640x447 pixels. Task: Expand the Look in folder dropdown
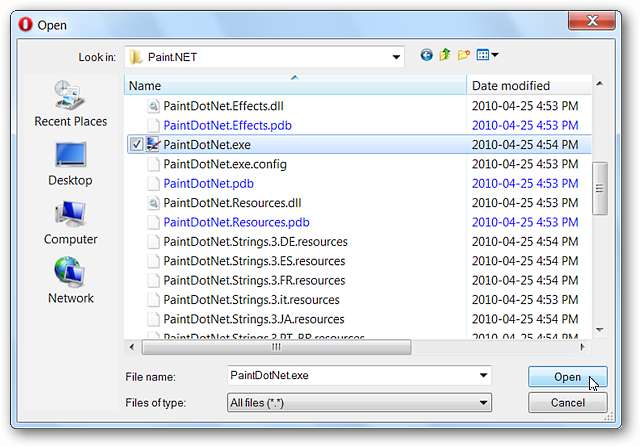396,57
